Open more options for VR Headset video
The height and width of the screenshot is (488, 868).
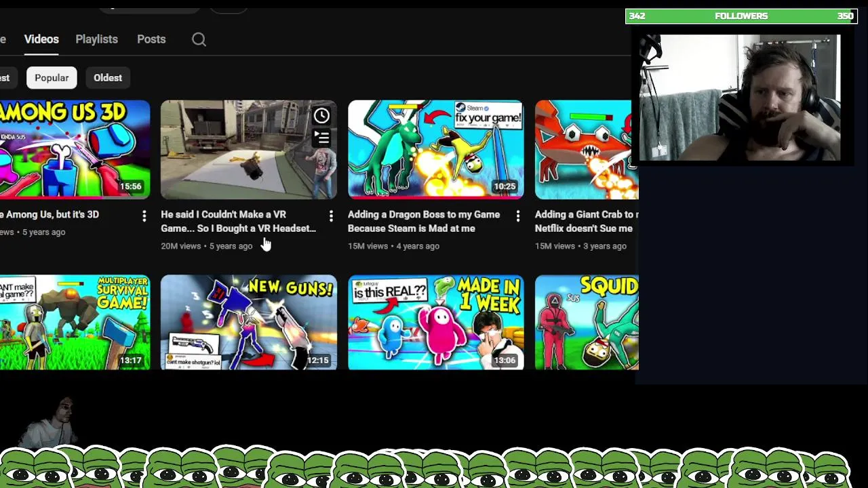pos(331,216)
